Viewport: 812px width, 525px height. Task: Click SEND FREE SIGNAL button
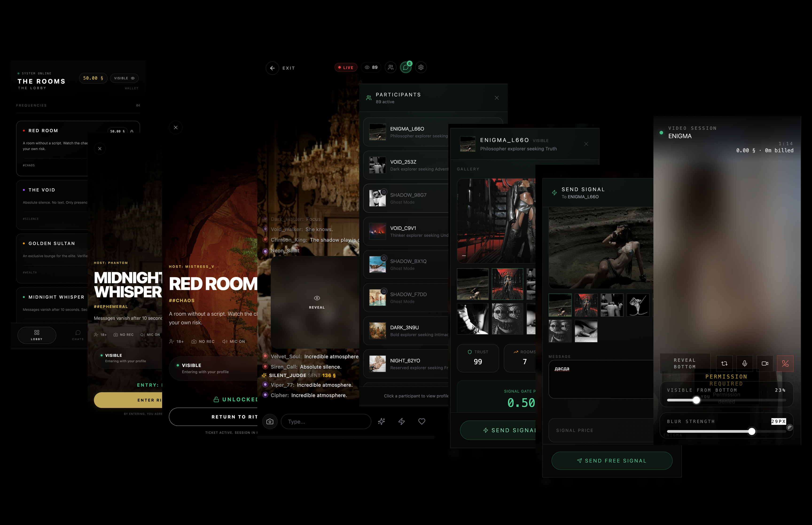pos(612,461)
